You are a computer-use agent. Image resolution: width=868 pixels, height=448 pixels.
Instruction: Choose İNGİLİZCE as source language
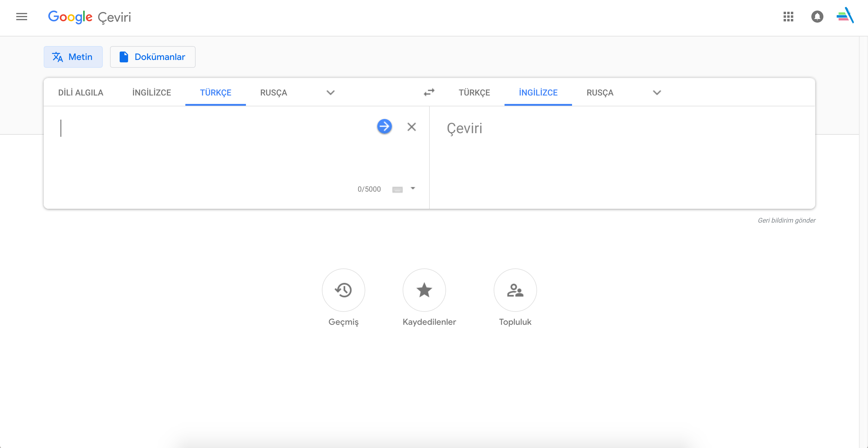pyautogui.click(x=152, y=92)
